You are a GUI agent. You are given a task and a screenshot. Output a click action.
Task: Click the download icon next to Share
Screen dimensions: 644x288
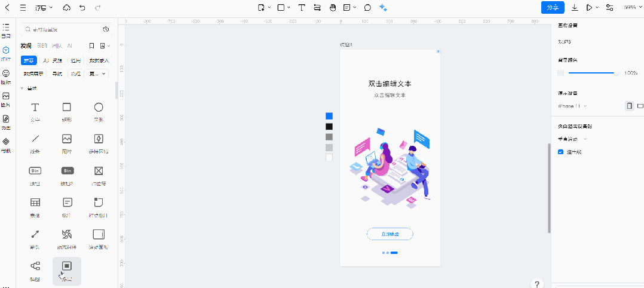tap(575, 8)
